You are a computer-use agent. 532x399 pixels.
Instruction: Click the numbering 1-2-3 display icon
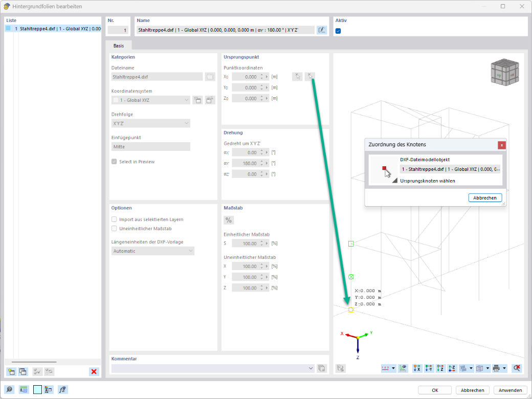pos(386,368)
